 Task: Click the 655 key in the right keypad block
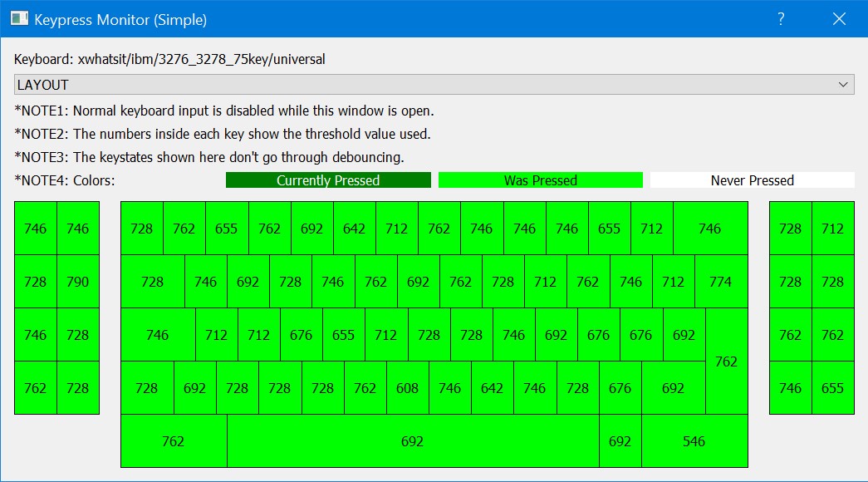point(832,388)
